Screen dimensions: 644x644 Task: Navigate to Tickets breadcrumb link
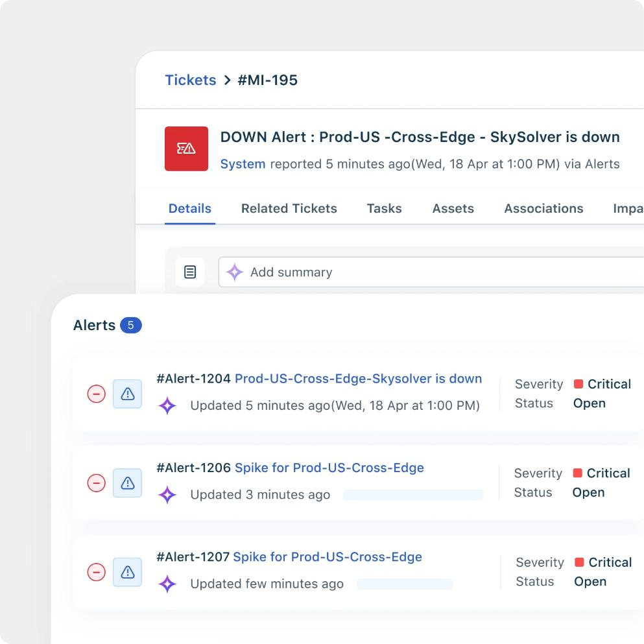[191, 80]
